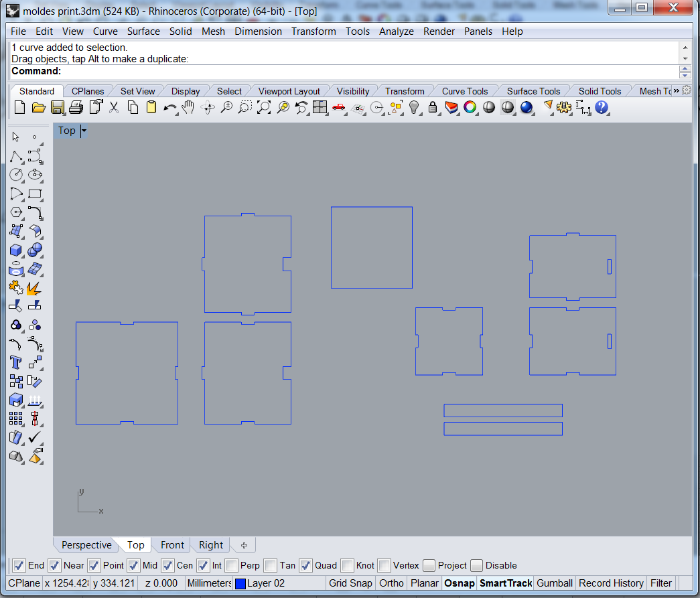Screen dimensions: 700x598
Task: Open the Viewport Layout toolbar tab
Action: coord(289,91)
